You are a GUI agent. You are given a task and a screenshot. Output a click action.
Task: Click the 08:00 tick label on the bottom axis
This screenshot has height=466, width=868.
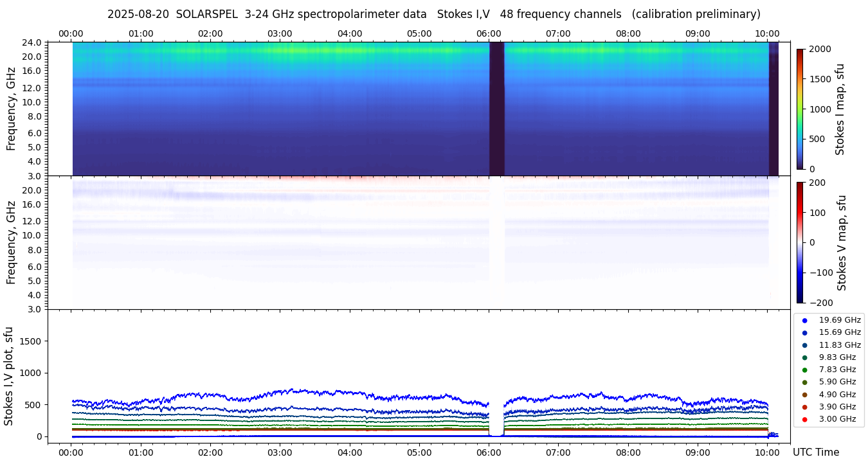[628, 452]
